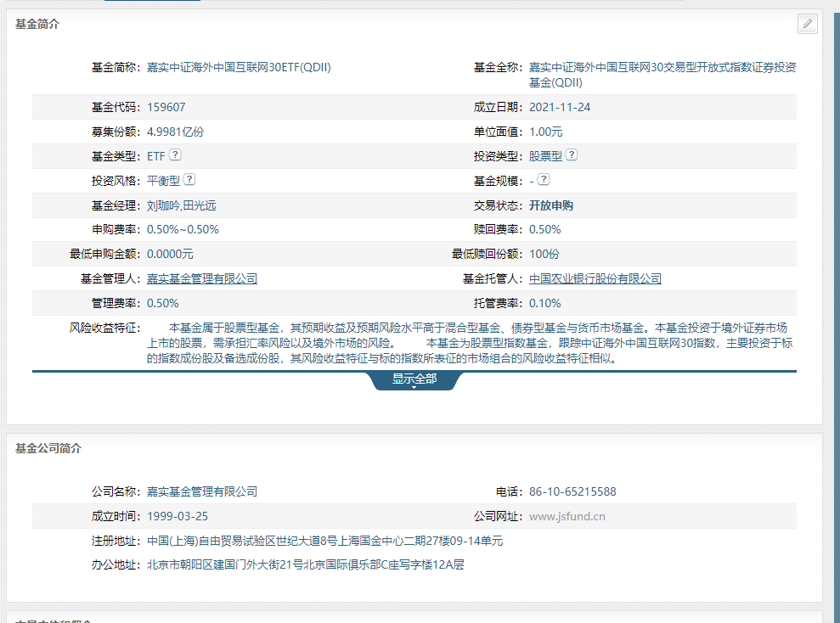Select the company founding date 1999-03-25
Viewport: 840px width, 623px height.
[178, 517]
